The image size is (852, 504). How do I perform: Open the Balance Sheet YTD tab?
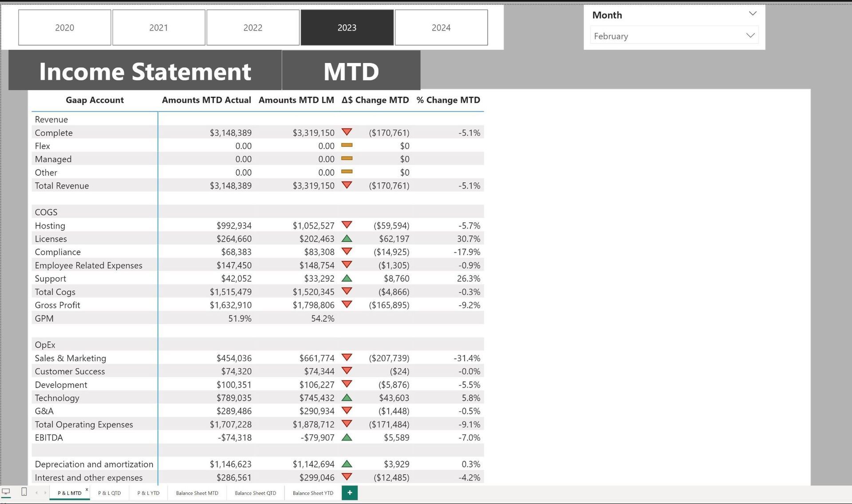[313, 493]
